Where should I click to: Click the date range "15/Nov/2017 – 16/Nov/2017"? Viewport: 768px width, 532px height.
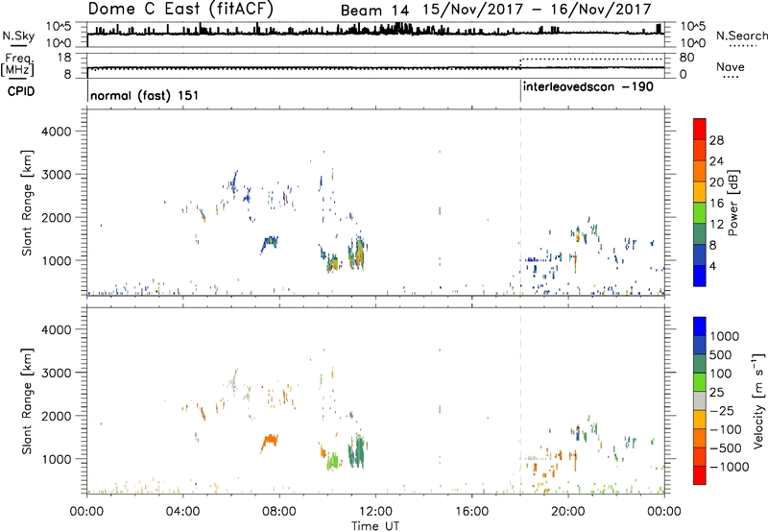(538, 10)
